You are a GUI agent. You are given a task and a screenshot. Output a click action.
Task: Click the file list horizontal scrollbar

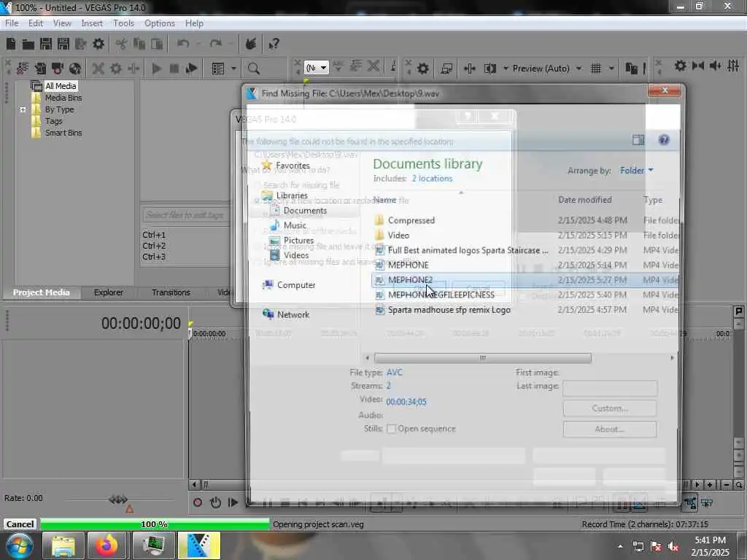[x=483, y=357]
